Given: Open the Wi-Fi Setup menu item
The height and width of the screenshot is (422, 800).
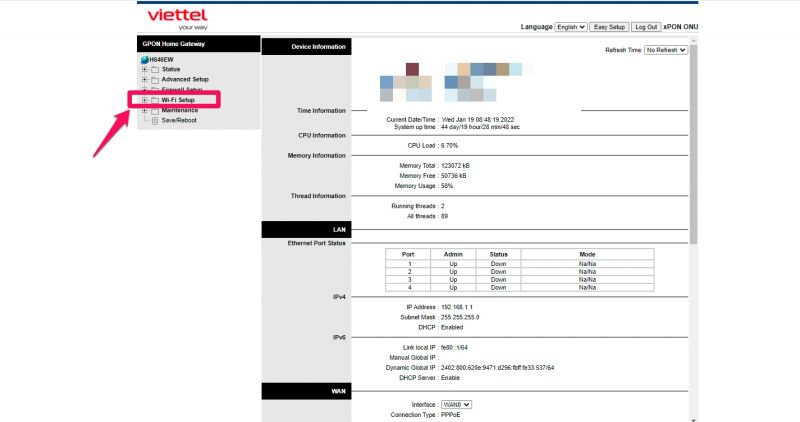Looking at the screenshot, I should 178,100.
